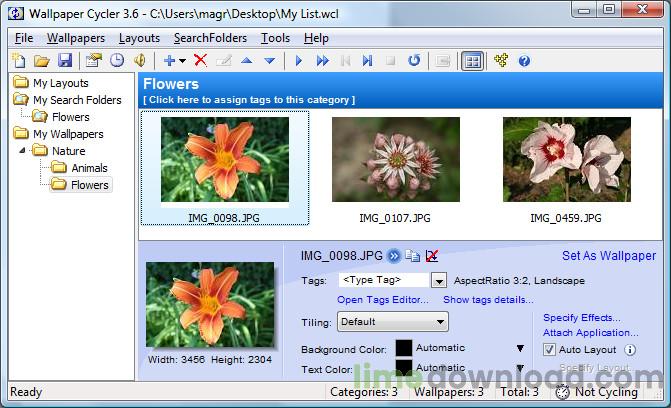This screenshot has height=408, width=671.
Task: Click the copy icon next to IMG_0098.JPG
Action: point(412,256)
